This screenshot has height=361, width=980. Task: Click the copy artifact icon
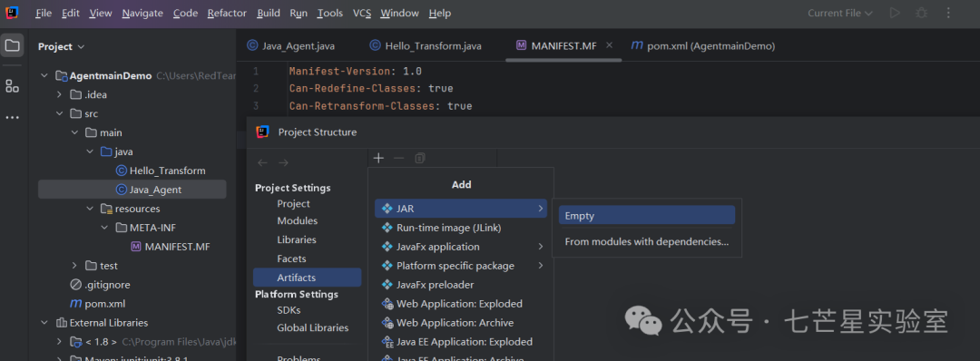click(420, 159)
